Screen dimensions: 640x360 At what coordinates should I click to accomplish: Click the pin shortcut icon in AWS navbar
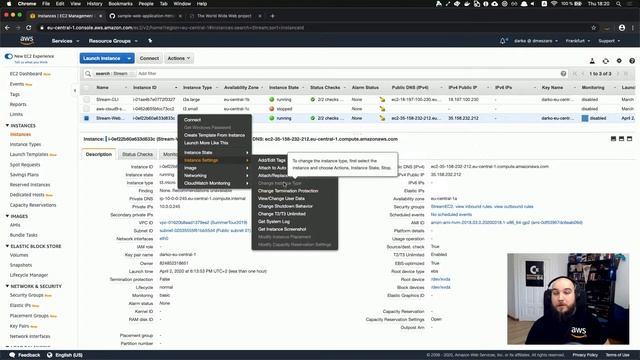point(150,41)
